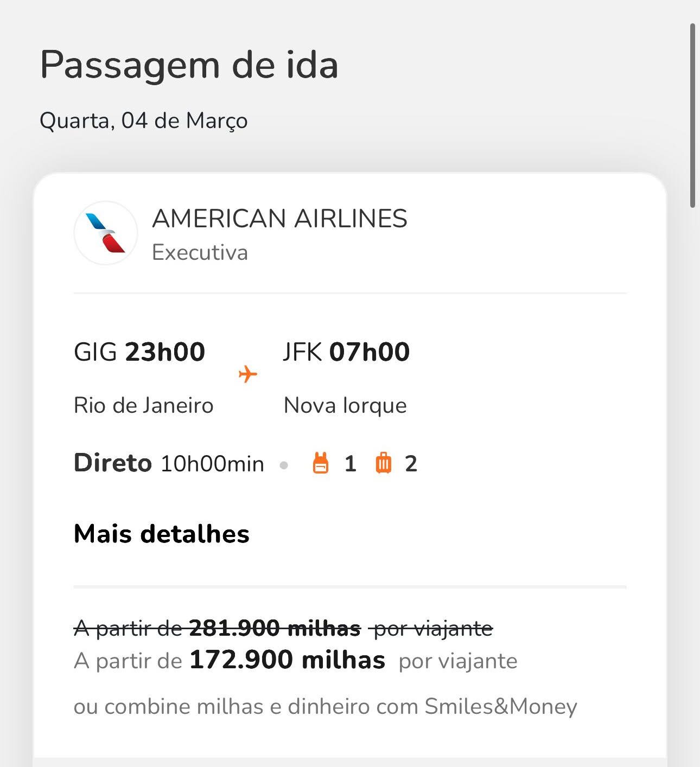This screenshot has height=767, width=700.
Task: Click the carry-on bag count 1
Action: point(351,464)
